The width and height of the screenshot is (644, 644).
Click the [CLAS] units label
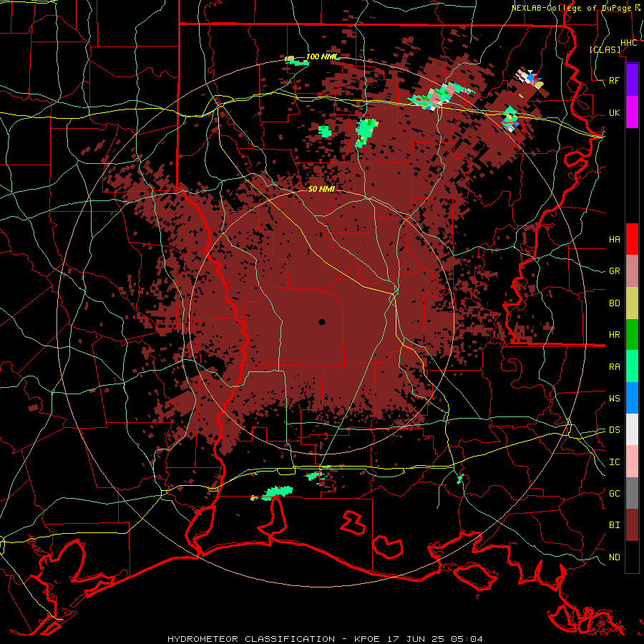tap(605, 49)
